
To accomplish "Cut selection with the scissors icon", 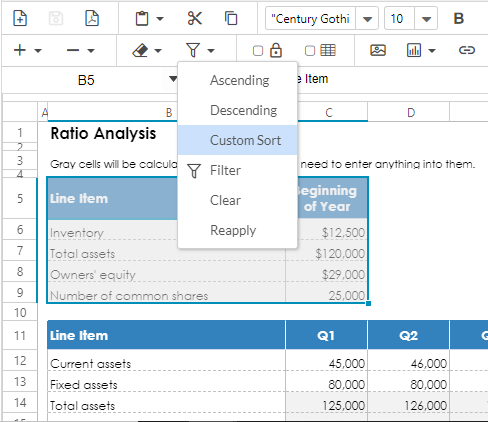I will 195,18.
